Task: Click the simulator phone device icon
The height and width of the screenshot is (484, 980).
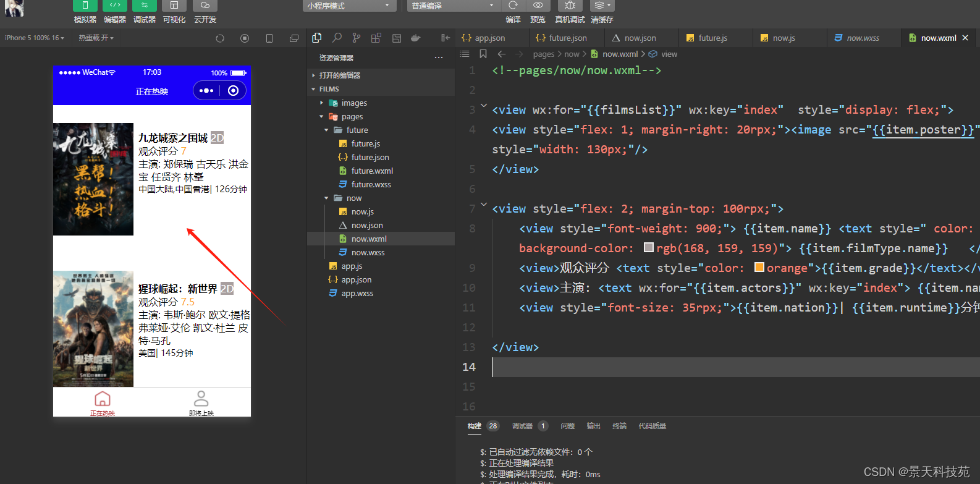Action: 269,38
